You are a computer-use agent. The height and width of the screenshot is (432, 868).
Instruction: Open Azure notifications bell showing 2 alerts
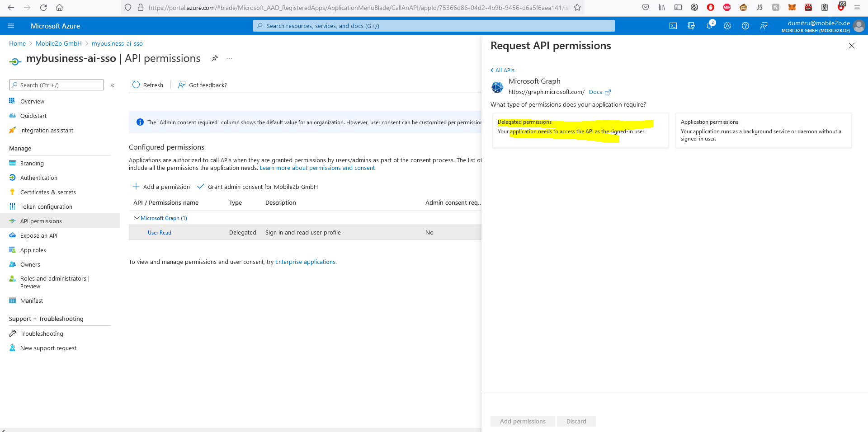coord(709,26)
